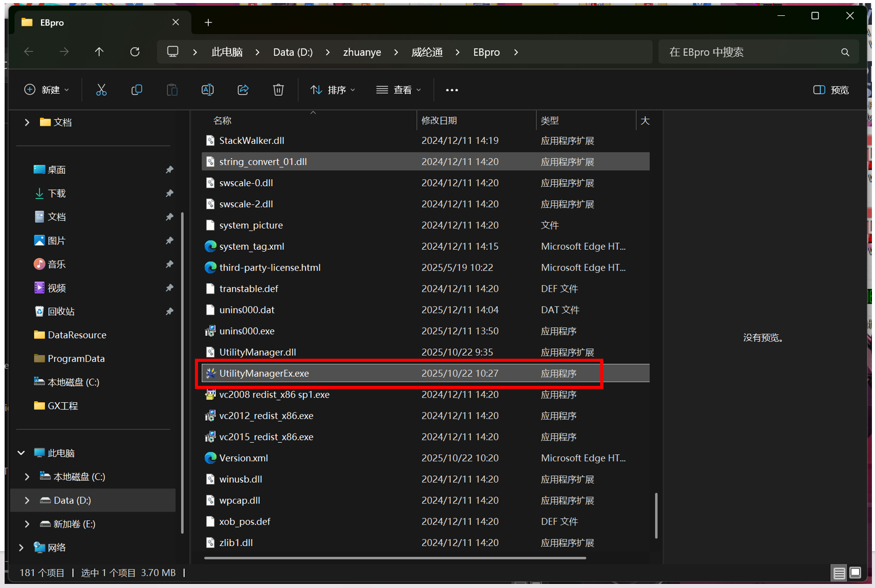The height and width of the screenshot is (588, 875).
Task: Select UtilityManager.dll file
Action: point(426,352)
